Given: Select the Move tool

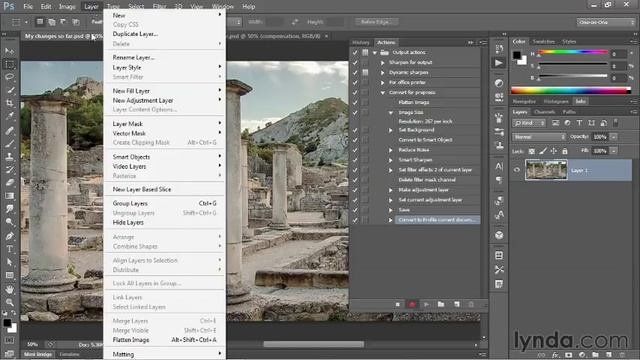Looking at the screenshot, I should [9, 51].
